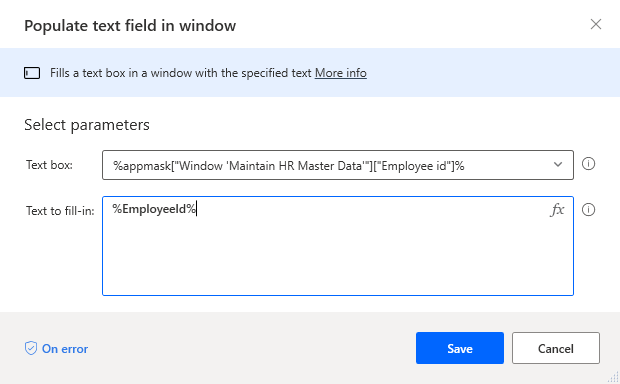The width and height of the screenshot is (620, 384).
Task: Save the action parameters
Action: point(459,348)
